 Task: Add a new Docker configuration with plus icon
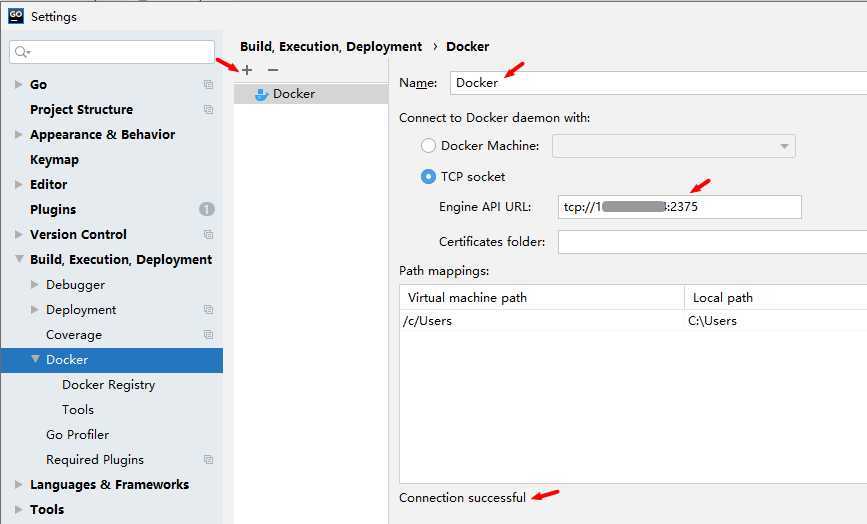pyautogui.click(x=247, y=70)
